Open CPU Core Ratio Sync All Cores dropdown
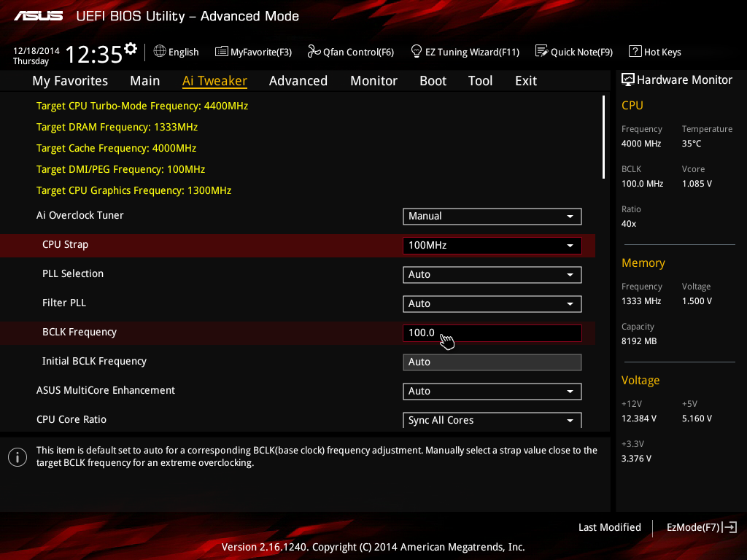 492,420
